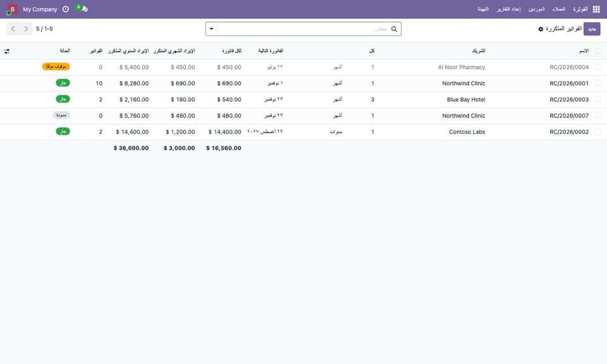The width and height of the screenshot is (607, 364).
Task: Open record RC/2026/0007
Action: 569,116
